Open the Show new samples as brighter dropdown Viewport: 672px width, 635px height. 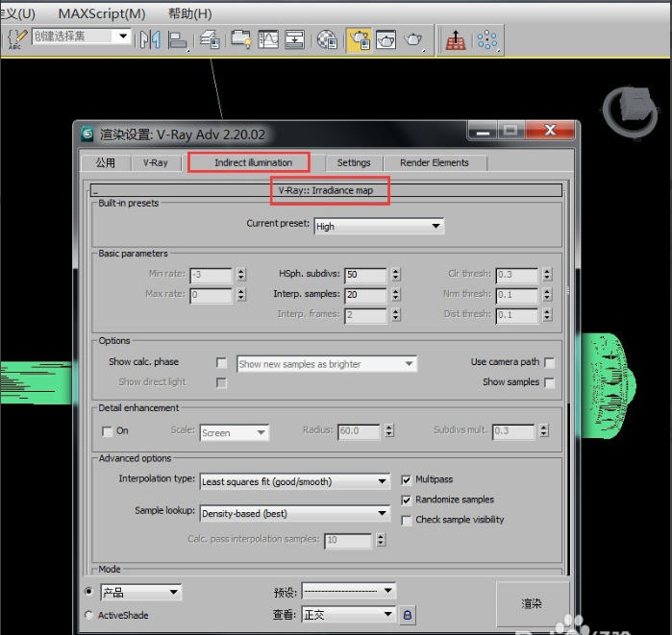[x=327, y=364]
